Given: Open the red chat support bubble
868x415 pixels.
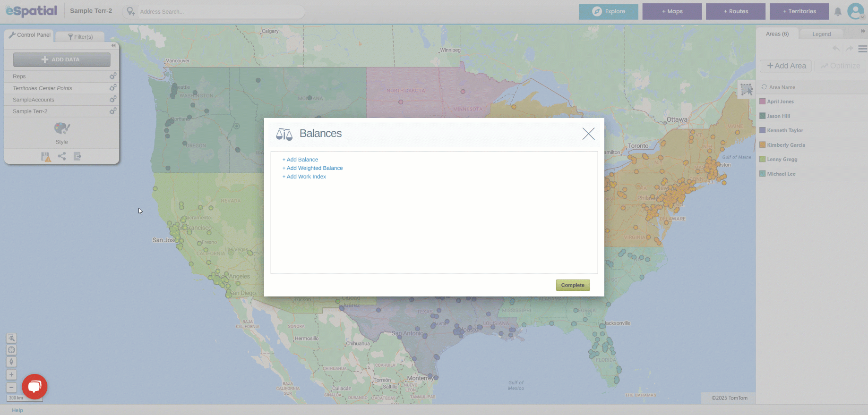Looking at the screenshot, I should pyautogui.click(x=34, y=387).
